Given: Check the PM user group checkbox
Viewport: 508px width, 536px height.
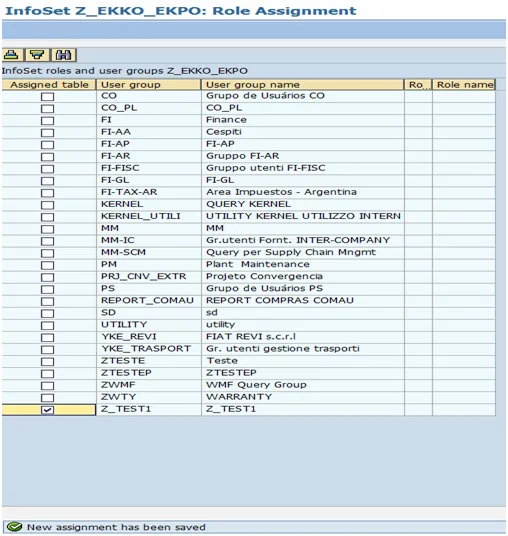Looking at the screenshot, I should pos(48,265).
